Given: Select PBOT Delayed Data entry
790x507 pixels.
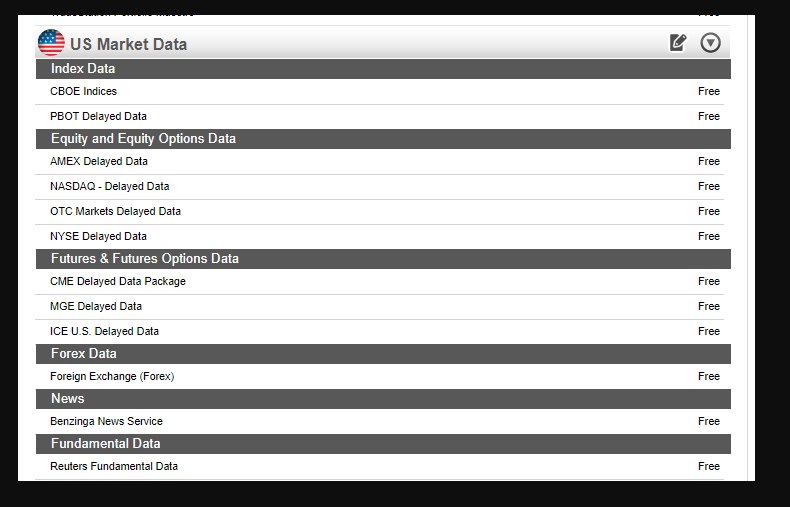Looking at the screenshot, I should pos(380,116).
